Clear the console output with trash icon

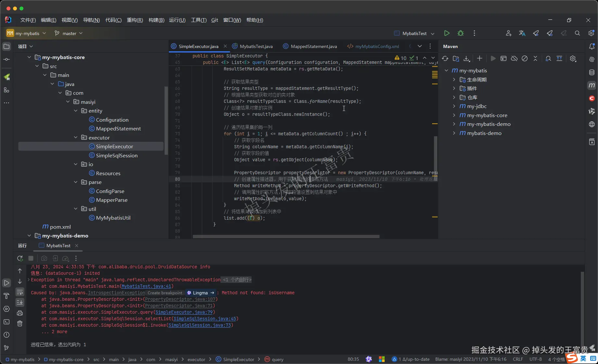20,323
